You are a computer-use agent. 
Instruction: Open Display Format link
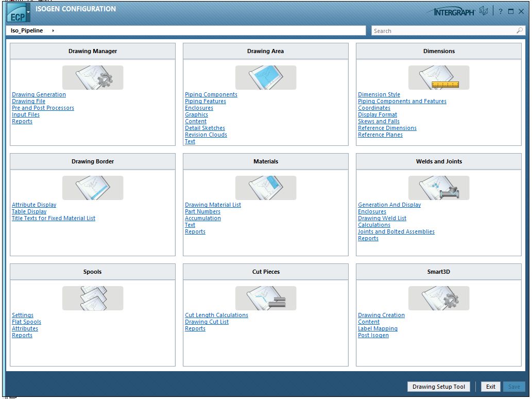pyautogui.click(x=377, y=115)
